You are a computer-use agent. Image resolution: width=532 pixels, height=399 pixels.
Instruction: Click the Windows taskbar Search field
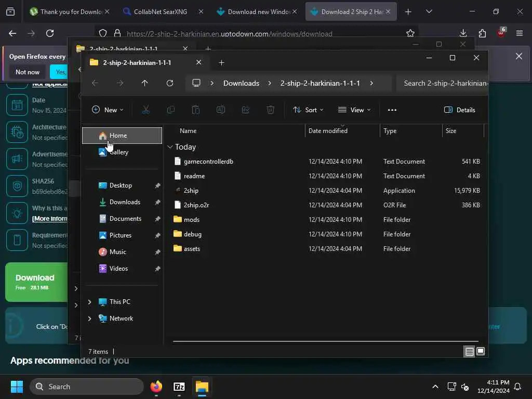tap(87, 387)
